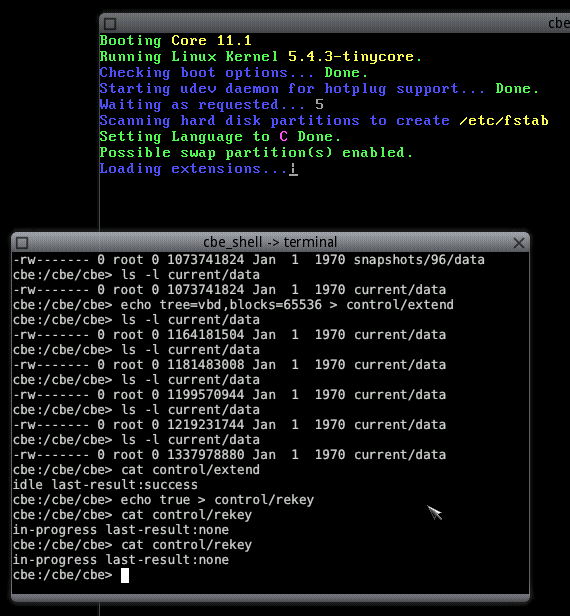Click '/etc/fstab' text in VM window
This screenshot has height=616, width=570.
click(x=504, y=121)
